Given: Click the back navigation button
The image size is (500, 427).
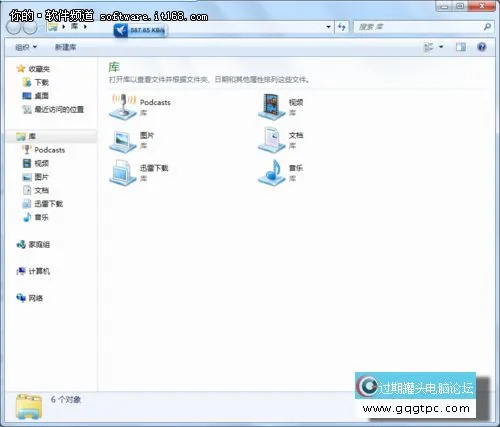Looking at the screenshot, I should [x=14, y=27].
